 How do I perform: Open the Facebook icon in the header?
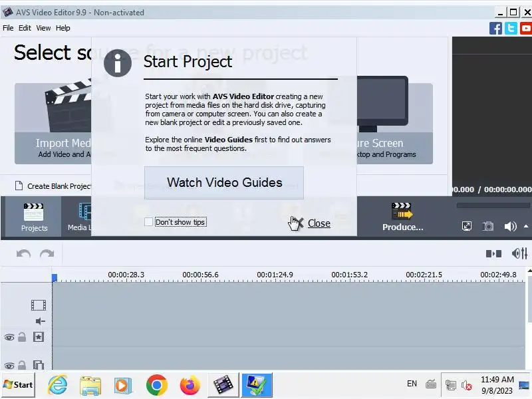[495, 29]
